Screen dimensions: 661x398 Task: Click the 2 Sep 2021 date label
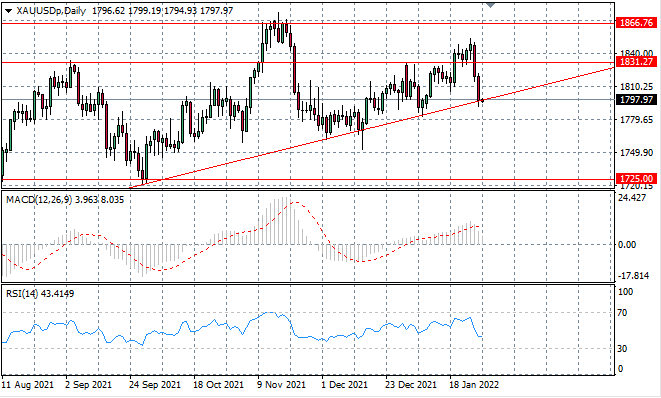coord(89,385)
